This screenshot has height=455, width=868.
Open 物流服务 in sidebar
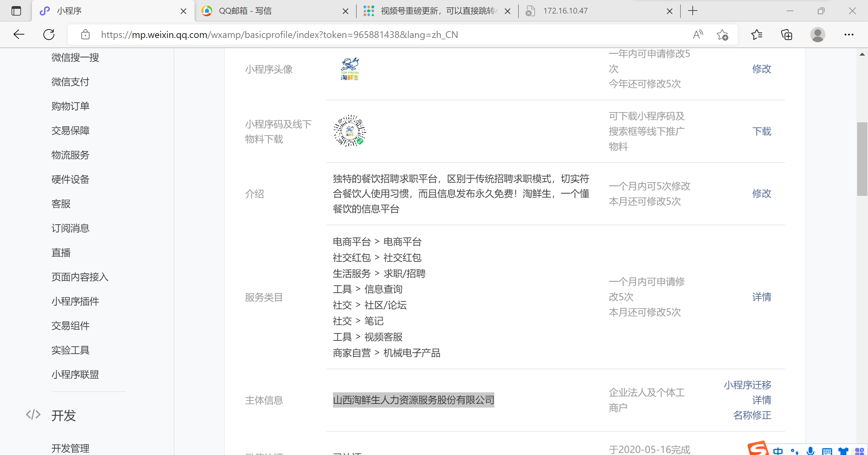tap(71, 155)
